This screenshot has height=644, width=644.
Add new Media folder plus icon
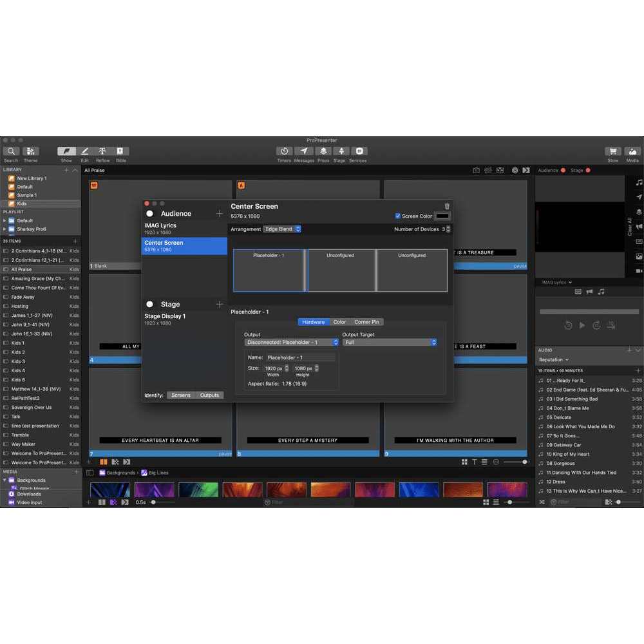pyautogui.click(x=76, y=472)
